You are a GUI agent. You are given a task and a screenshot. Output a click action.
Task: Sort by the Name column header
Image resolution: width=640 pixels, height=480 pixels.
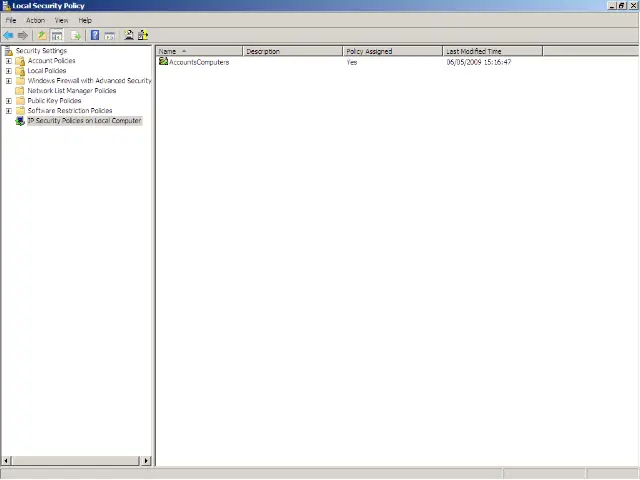(199, 51)
